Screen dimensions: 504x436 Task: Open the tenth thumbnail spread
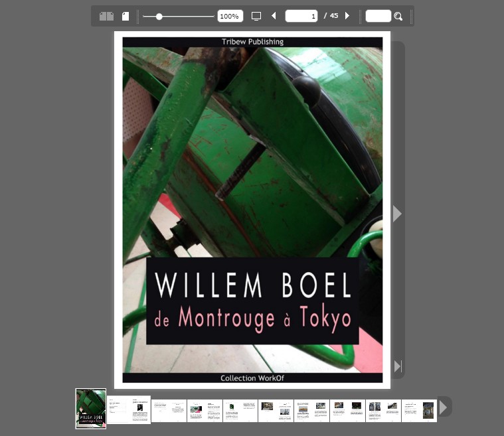tap(419, 411)
